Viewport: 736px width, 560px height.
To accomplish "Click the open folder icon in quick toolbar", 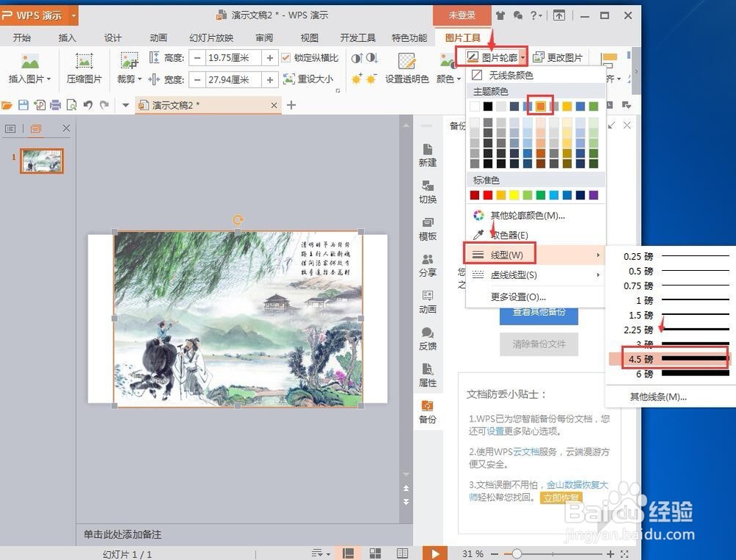I will click(x=7, y=104).
